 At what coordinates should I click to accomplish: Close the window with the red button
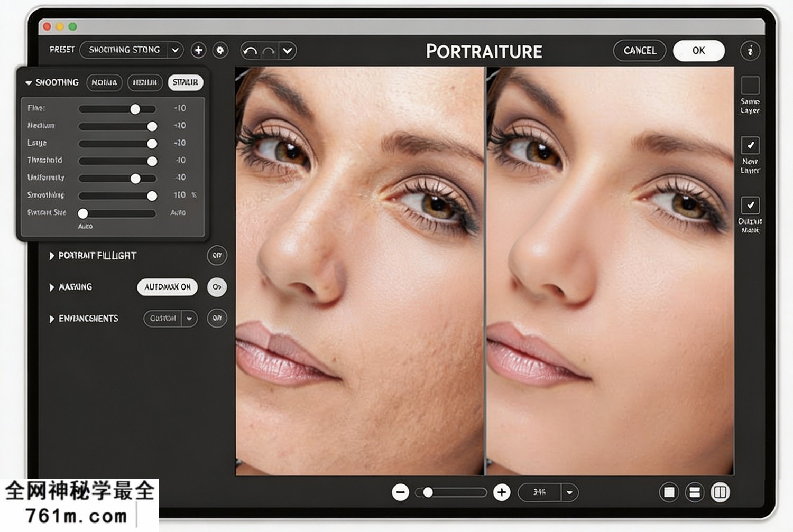(47, 26)
